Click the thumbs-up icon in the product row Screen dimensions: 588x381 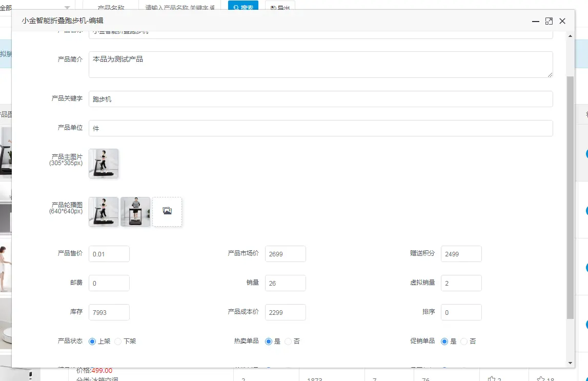(x=492, y=379)
